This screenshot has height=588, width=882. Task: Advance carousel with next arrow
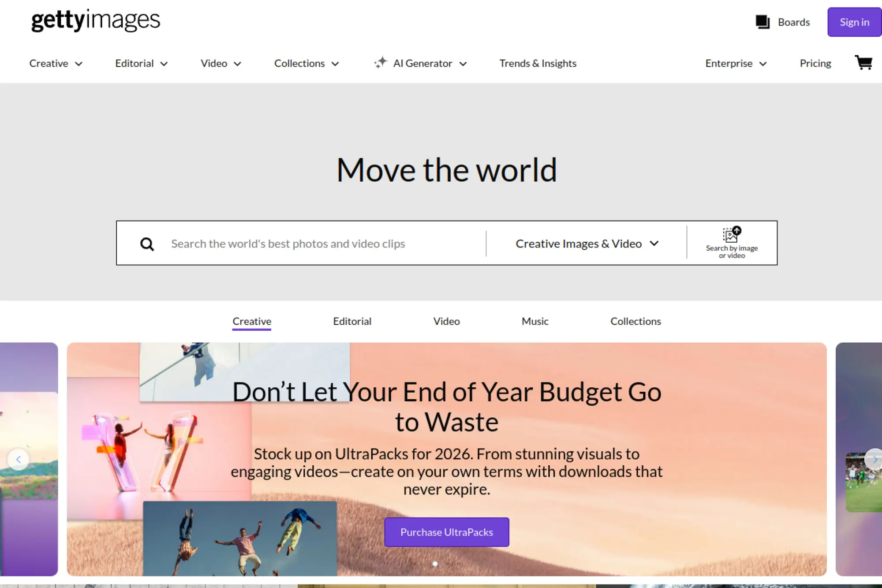point(874,459)
